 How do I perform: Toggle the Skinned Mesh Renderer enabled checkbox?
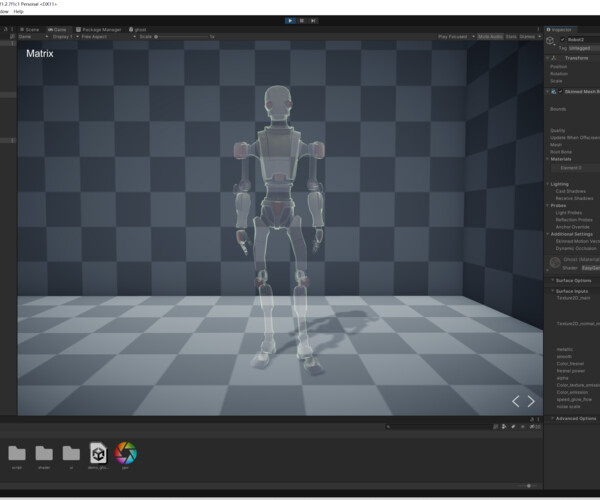coord(560,92)
